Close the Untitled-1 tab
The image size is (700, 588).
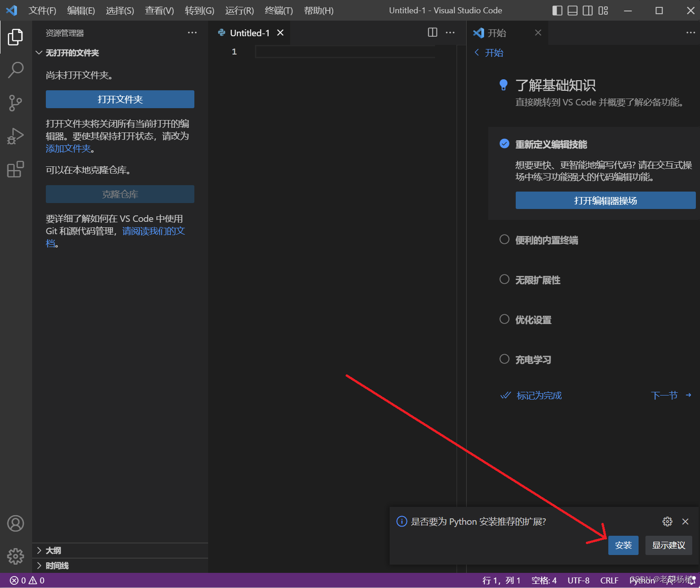coord(280,33)
